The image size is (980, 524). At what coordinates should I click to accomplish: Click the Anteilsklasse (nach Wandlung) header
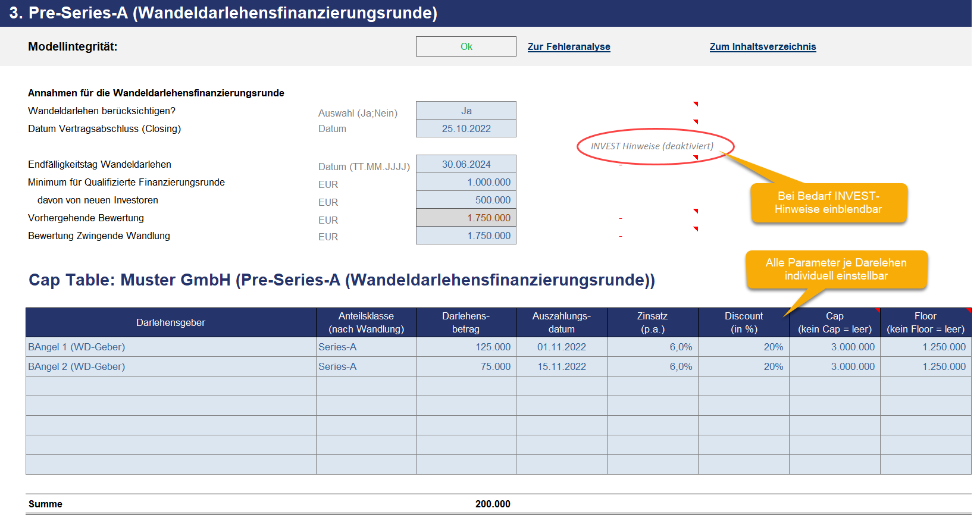click(366, 322)
